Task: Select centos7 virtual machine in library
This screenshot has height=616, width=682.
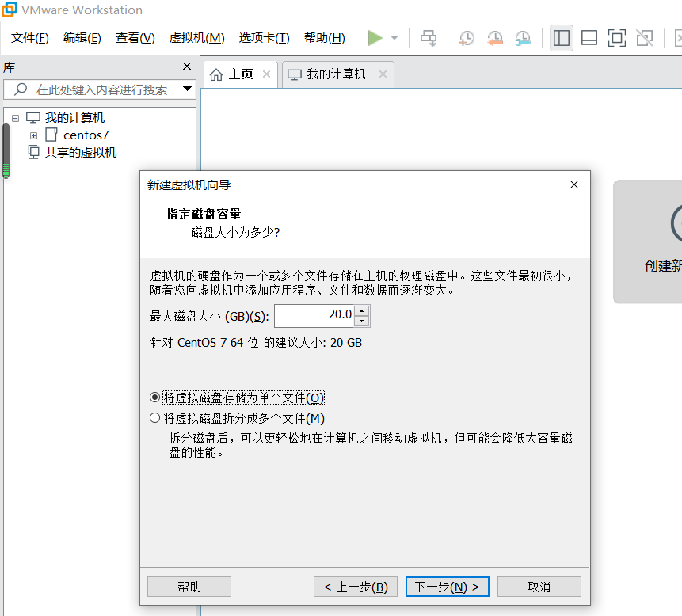Action: (x=86, y=135)
